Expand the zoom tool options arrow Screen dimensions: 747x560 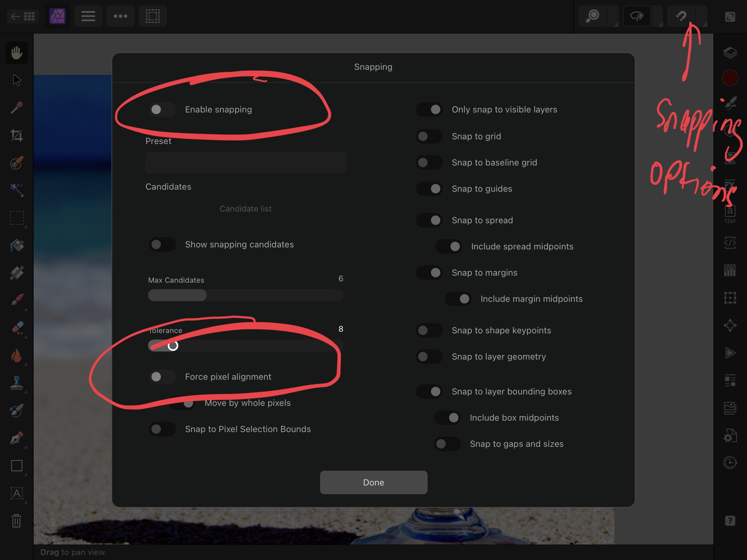click(613, 17)
